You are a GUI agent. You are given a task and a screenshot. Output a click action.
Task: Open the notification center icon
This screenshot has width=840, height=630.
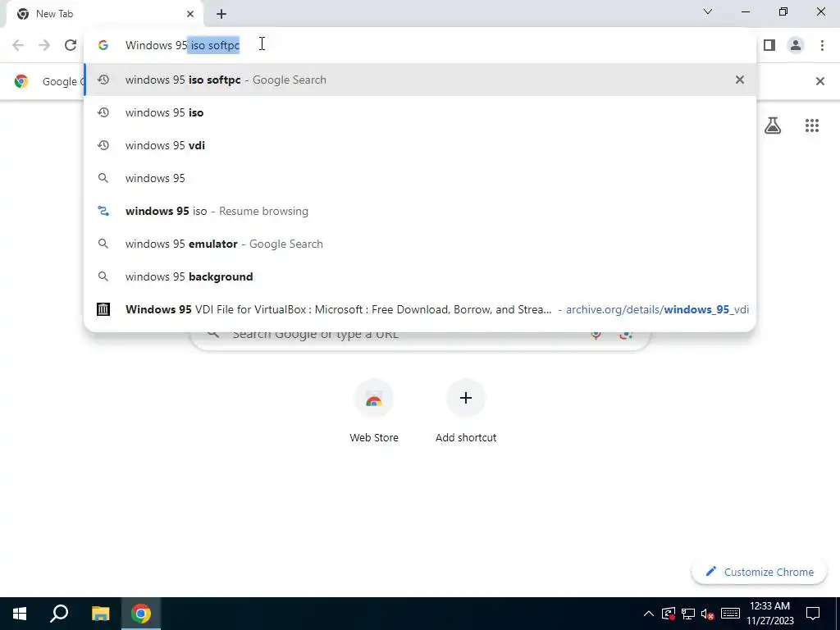[813, 614]
